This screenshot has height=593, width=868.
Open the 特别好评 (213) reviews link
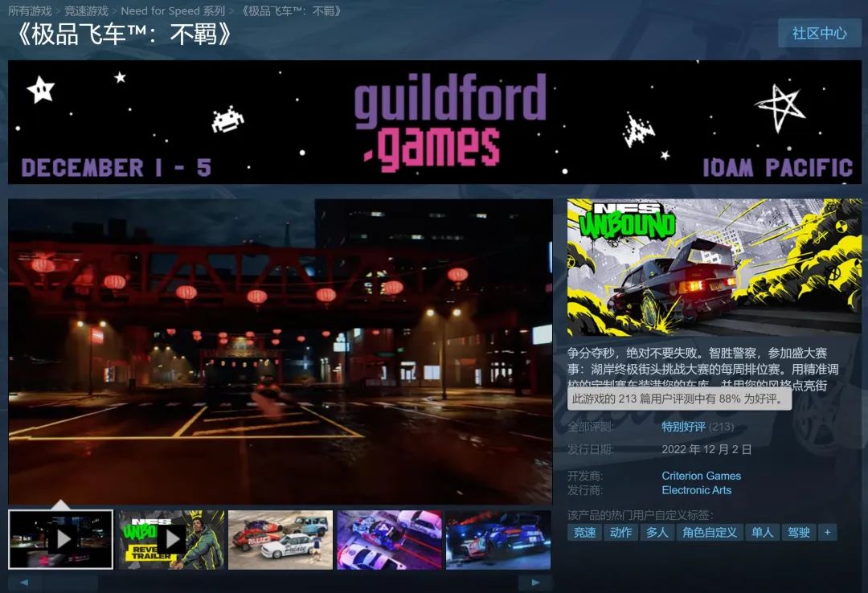tap(682, 427)
